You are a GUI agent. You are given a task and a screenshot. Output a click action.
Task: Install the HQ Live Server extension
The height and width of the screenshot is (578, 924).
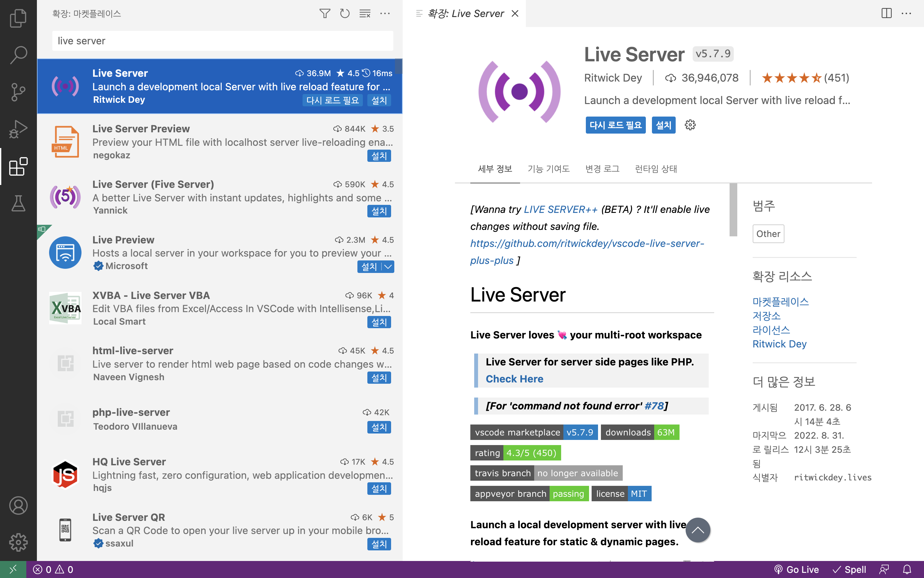pos(379,488)
